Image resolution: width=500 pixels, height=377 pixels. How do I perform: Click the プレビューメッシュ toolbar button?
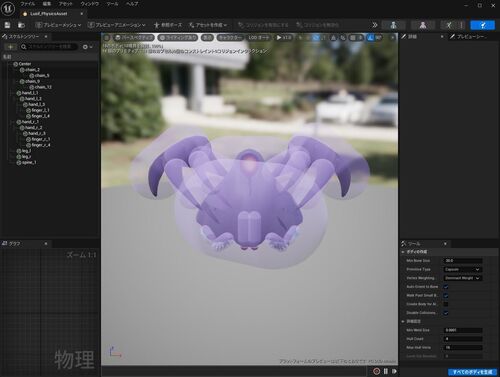point(59,25)
